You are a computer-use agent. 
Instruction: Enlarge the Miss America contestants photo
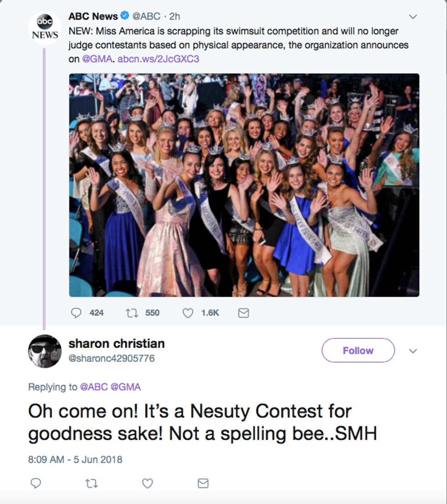click(x=244, y=185)
